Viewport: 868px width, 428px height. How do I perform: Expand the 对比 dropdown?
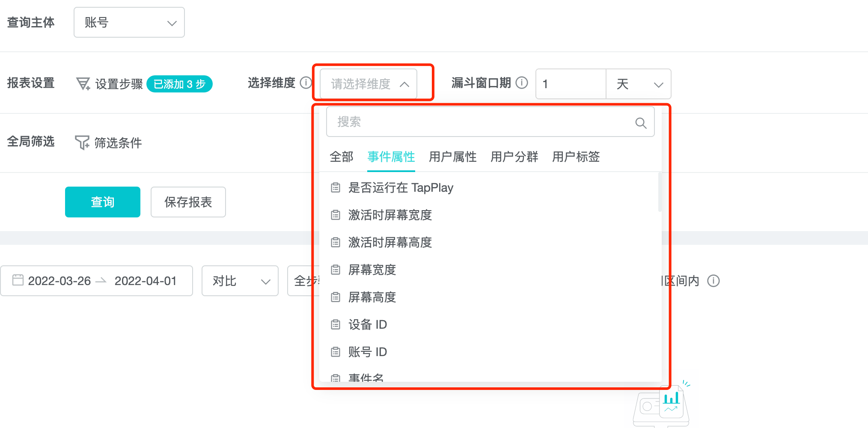240,281
